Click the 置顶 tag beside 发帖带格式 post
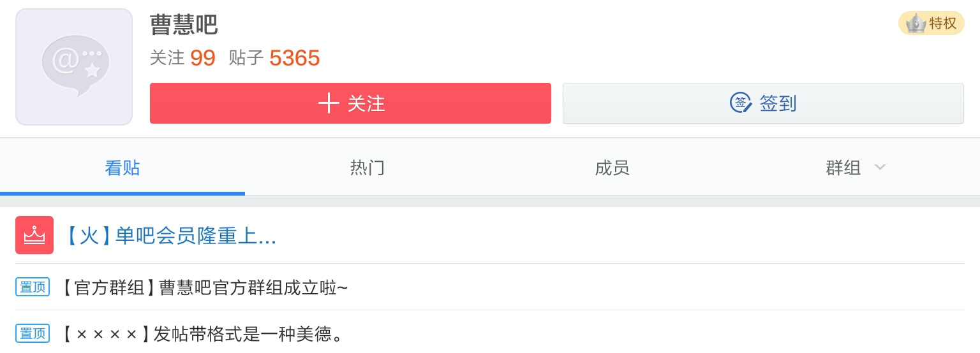The image size is (980, 353). (33, 333)
